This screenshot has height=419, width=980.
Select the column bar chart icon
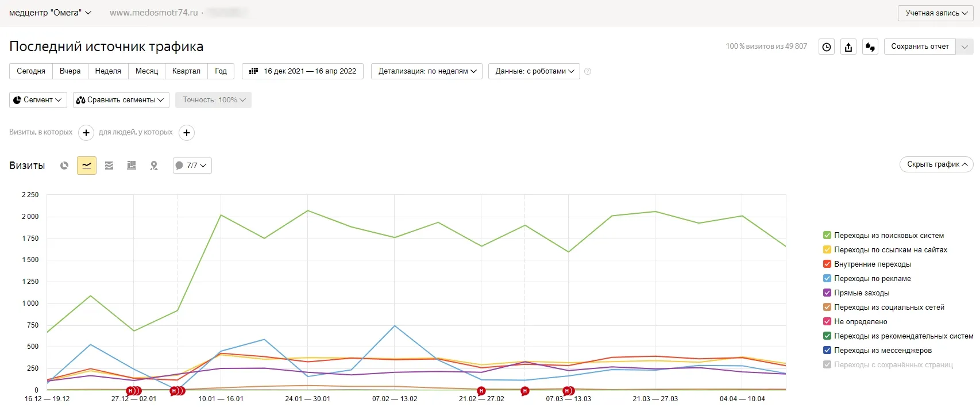[132, 166]
